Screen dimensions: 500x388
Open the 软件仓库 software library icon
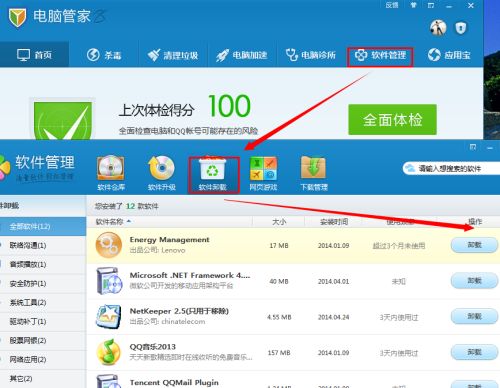pyautogui.click(x=111, y=173)
